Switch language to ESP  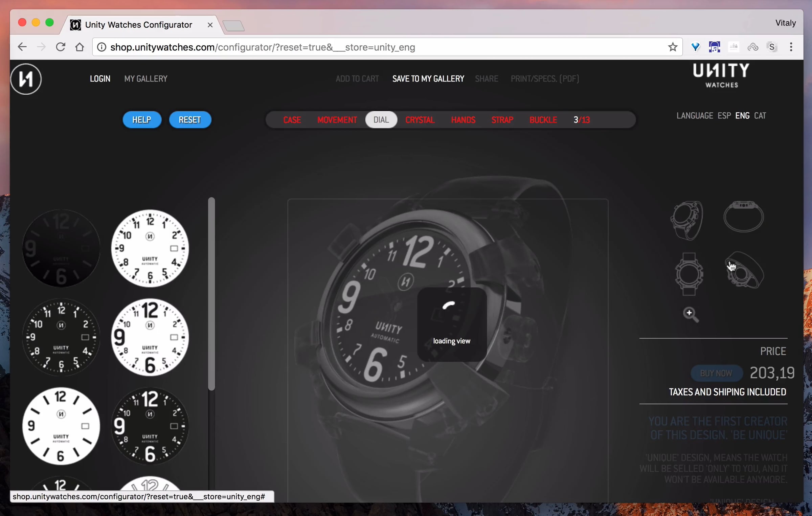tap(724, 116)
